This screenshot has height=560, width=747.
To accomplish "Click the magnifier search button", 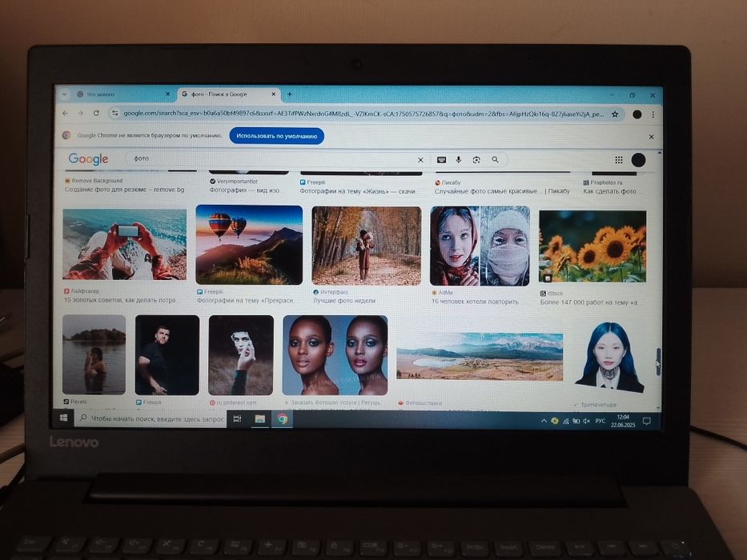I will tap(496, 160).
